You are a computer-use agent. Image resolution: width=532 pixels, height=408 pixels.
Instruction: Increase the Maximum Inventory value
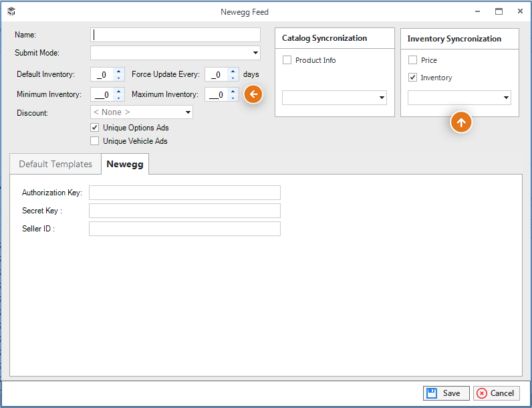click(233, 92)
